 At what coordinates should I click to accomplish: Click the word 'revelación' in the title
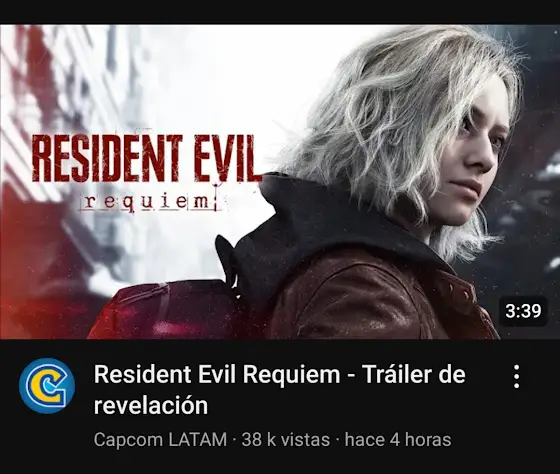tap(151, 406)
